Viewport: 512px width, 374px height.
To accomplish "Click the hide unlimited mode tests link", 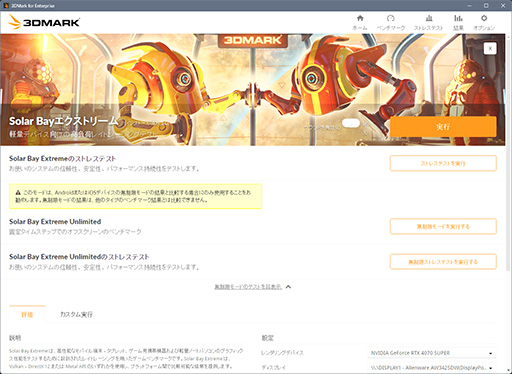I will pos(248,287).
